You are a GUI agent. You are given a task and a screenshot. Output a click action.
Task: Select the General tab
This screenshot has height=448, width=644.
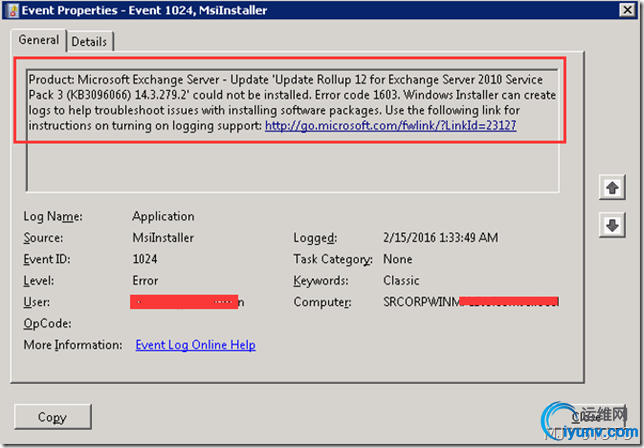pyautogui.click(x=39, y=40)
